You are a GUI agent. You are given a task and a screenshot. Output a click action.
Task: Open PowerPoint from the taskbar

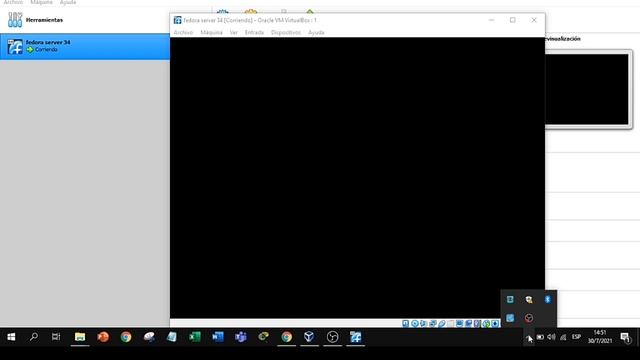[103, 337]
